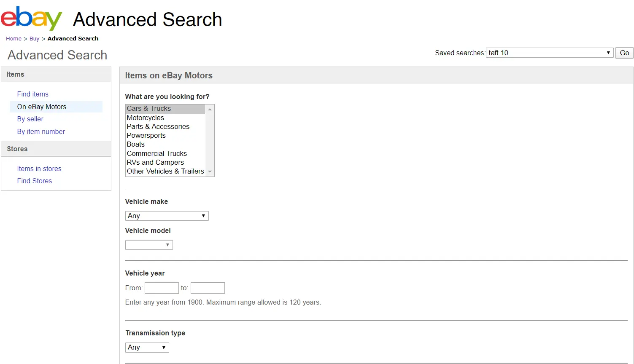Open Find items in sidebar

(x=32, y=94)
